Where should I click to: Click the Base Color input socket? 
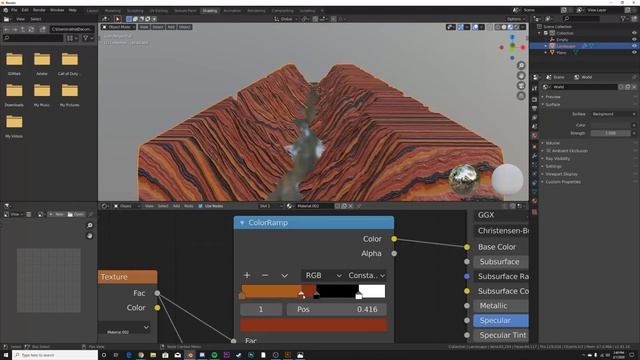(467, 247)
